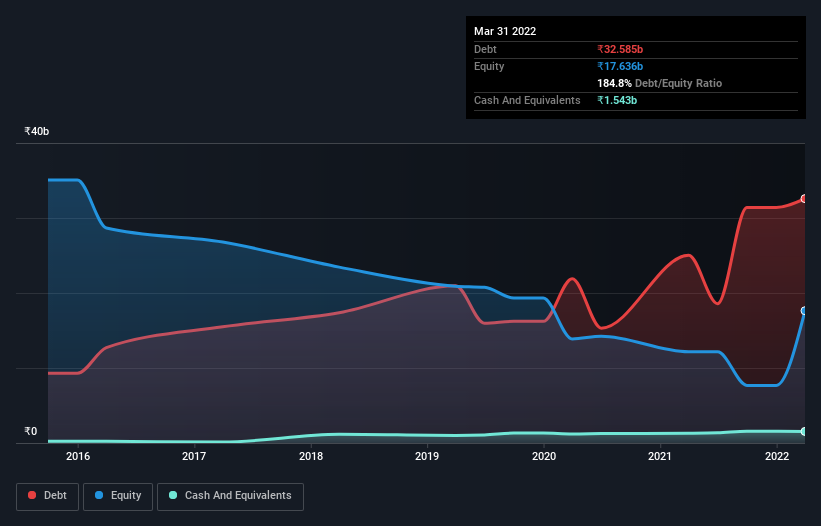Toggle Cash And Equivalents legend button
This screenshot has width=821, height=526.
[230, 496]
